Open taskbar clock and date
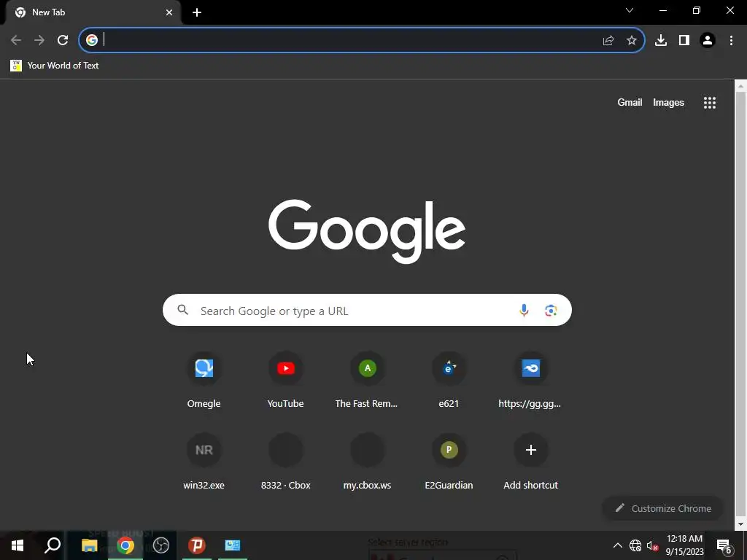 click(x=684, y=545)
